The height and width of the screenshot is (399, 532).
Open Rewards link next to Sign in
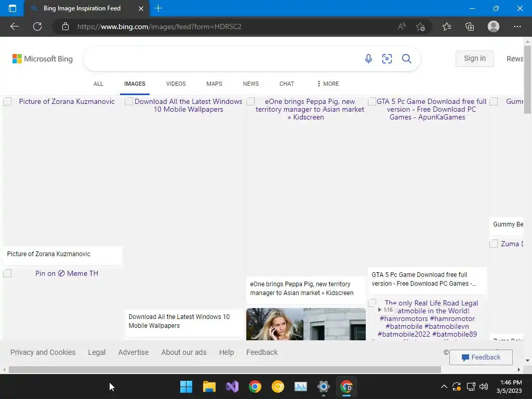pos(515,59)
